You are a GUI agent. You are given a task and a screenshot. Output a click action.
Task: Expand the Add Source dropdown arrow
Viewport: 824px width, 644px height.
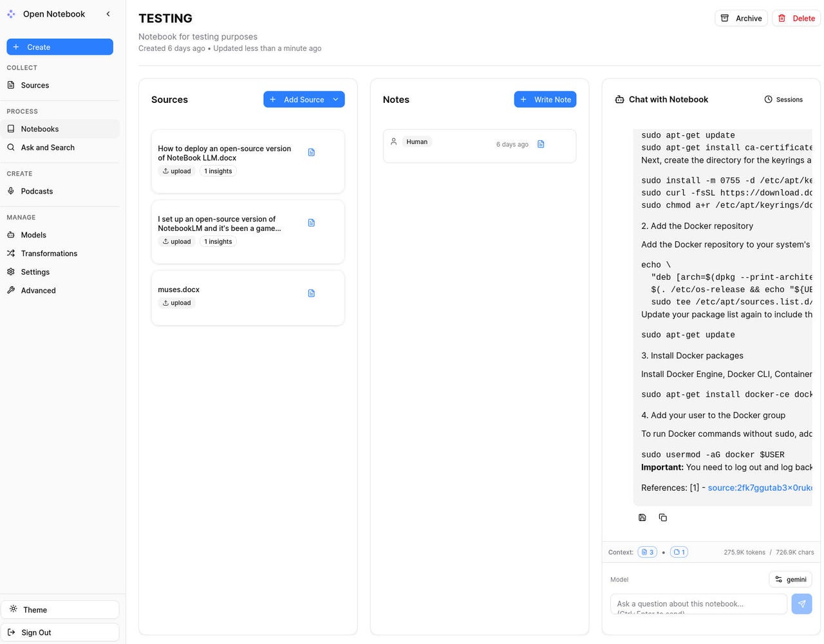[335, 99]
